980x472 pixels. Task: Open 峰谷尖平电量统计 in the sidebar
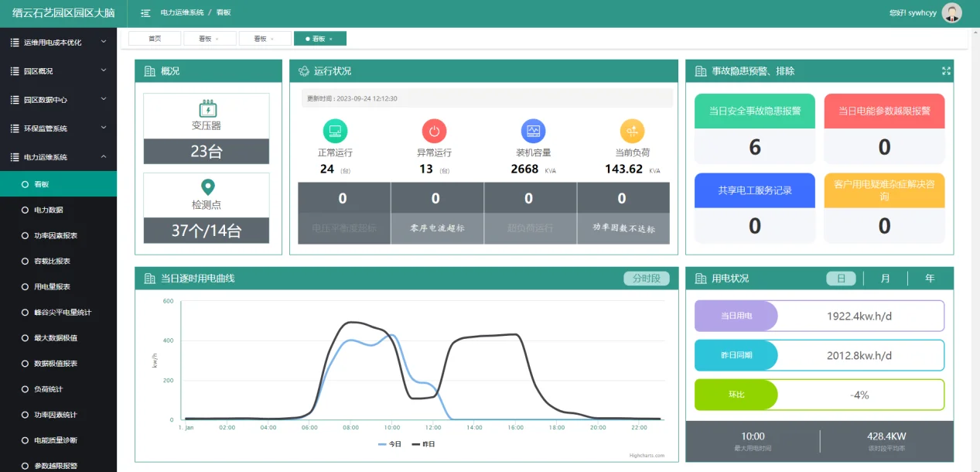(58, 312)
